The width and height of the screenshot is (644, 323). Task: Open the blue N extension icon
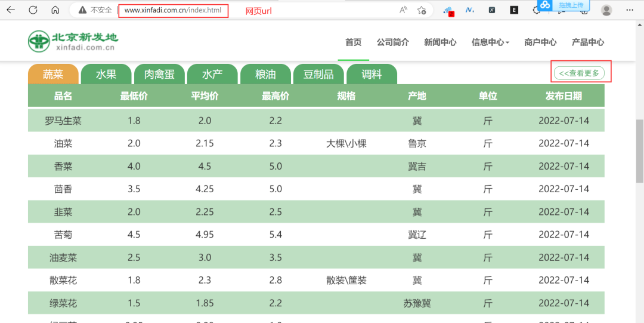(469, 10)
